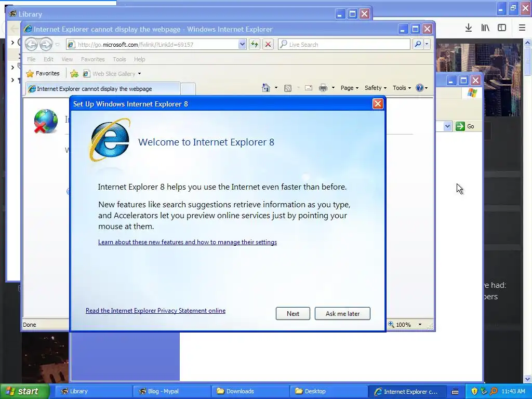Close the Set Up Internet Explorer 8 dialog

(378, 104)
